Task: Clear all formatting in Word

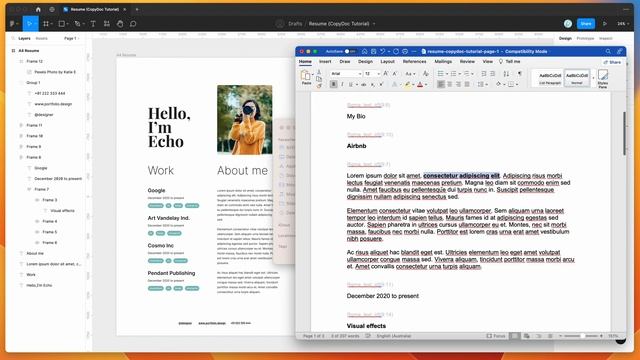Action: (x=426, y=73)
